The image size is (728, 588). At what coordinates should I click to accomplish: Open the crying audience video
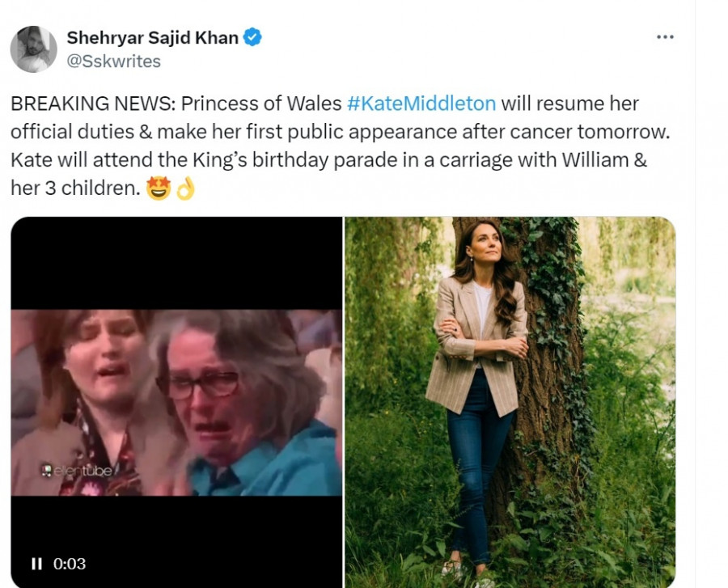176,402
